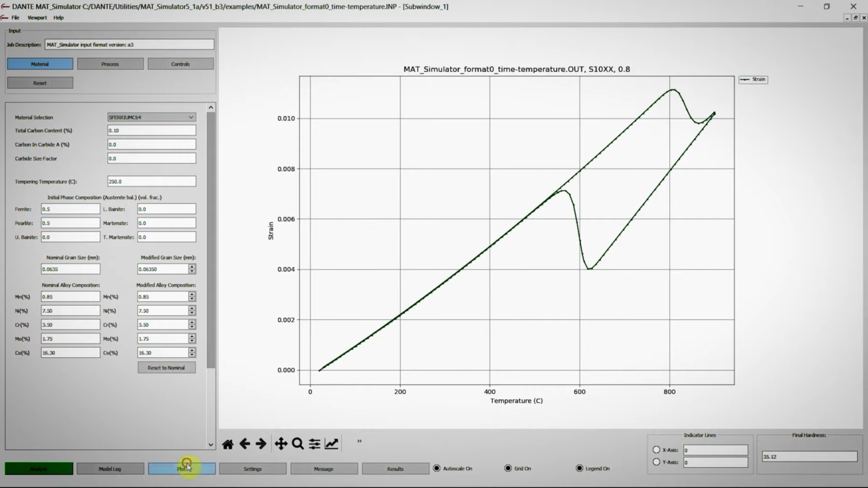Viewport: 868px width, 488px height.
Task: Click the Plot button
Action: tap(182, 468)
